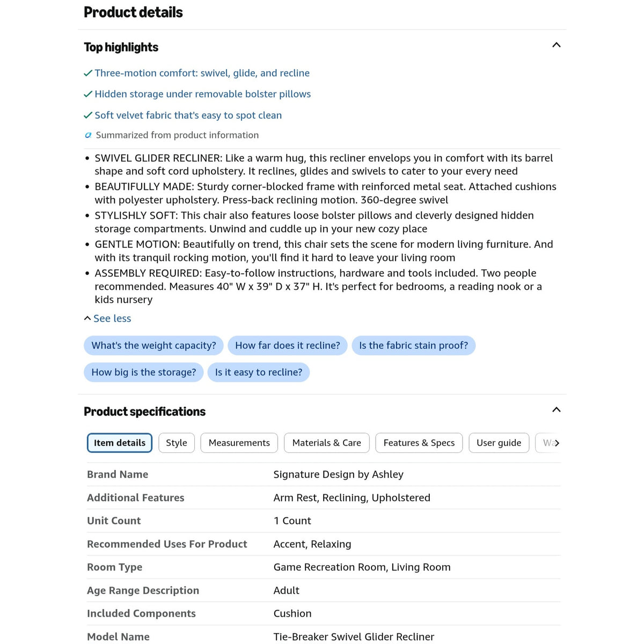Ask "How far does it recline?"
The width and height of the screenshot is (644, 644).
click(x=288, y=346)
